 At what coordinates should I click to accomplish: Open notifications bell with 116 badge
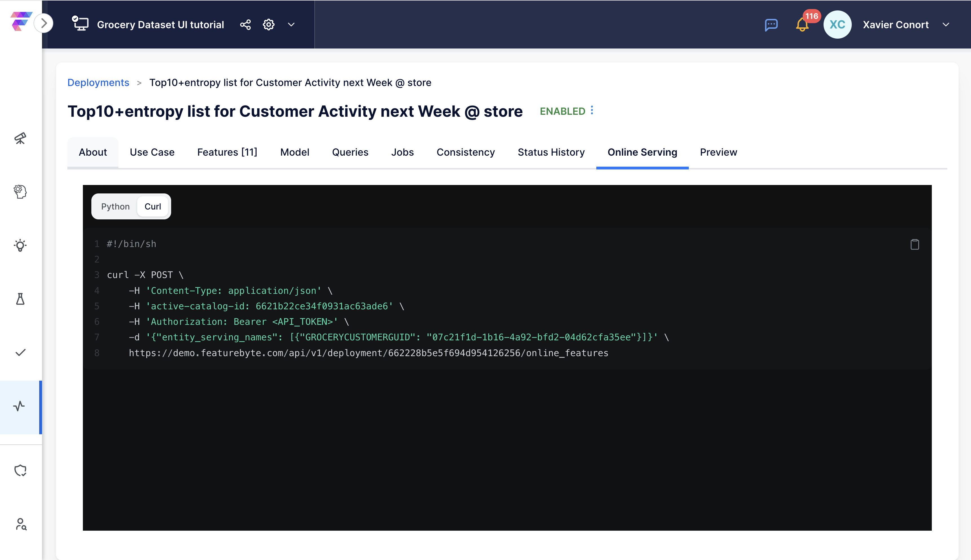803,24
